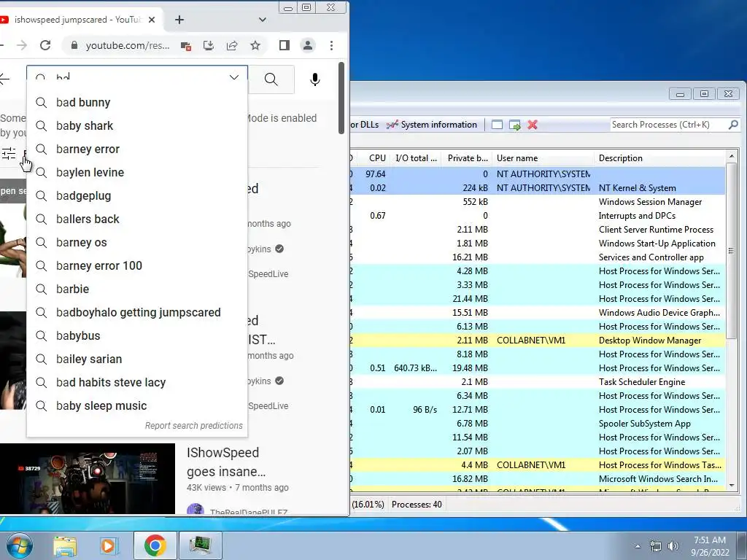Open the Windows Start menu
Image resolution: width=747 pixels, height=560 pixels.
pyautogui.click(x=19, y=545)
